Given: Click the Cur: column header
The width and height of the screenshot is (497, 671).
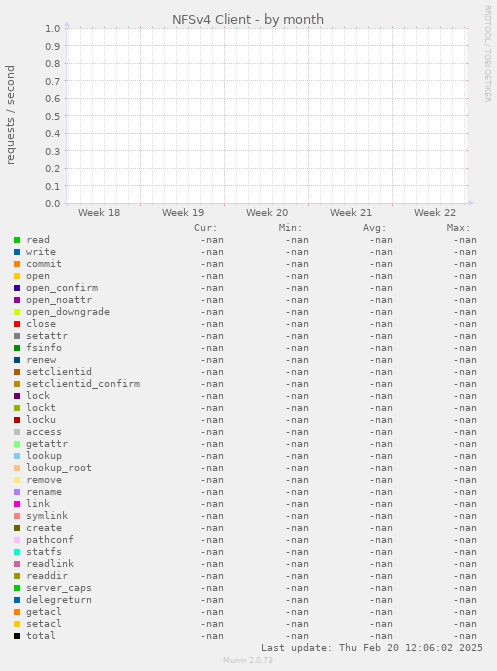Looking at the screenshot, I should pyautogui.click(x=206, y=228).
